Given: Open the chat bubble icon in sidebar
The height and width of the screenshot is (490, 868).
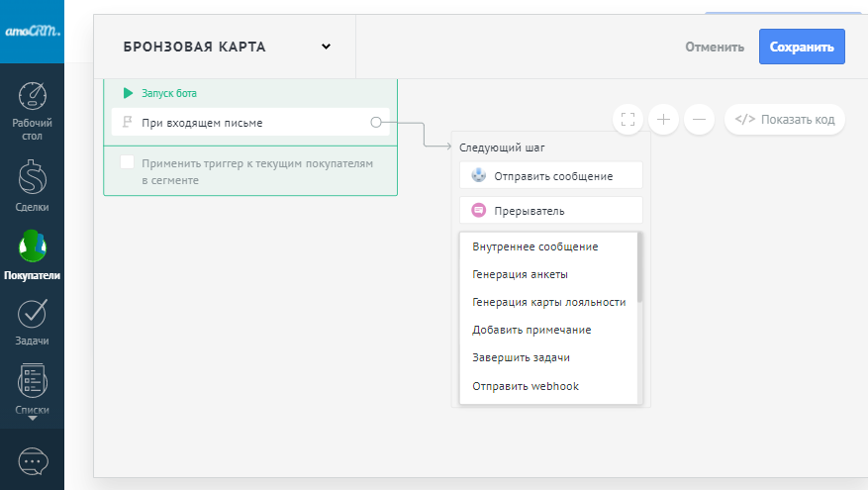Looking at the screenshot, I should (33, 462).
